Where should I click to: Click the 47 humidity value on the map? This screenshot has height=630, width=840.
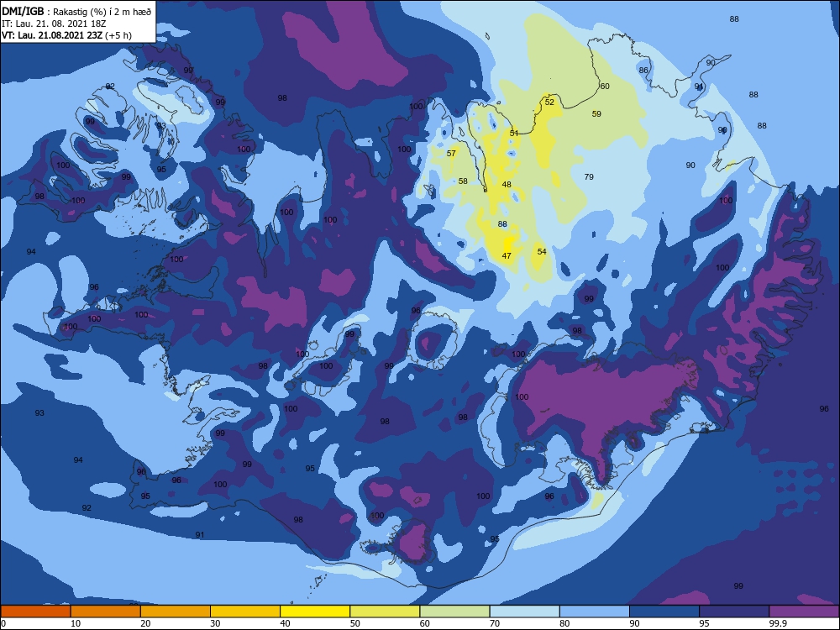pos(507,256)
